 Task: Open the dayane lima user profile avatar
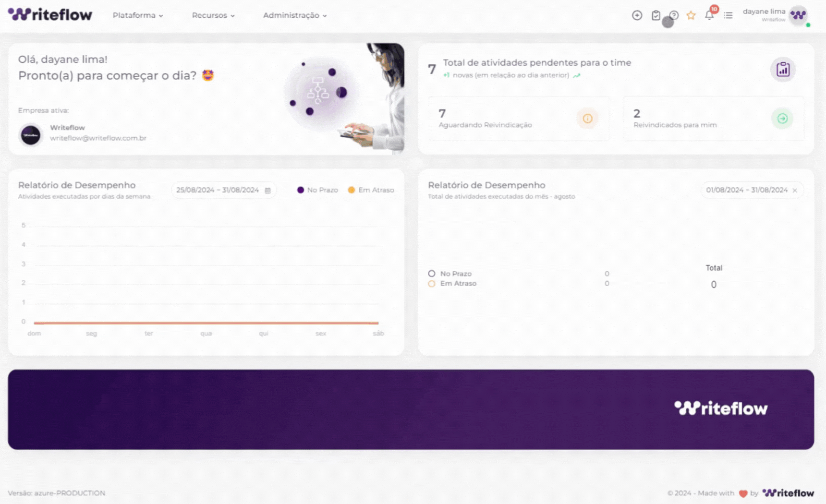pos(798,15)
